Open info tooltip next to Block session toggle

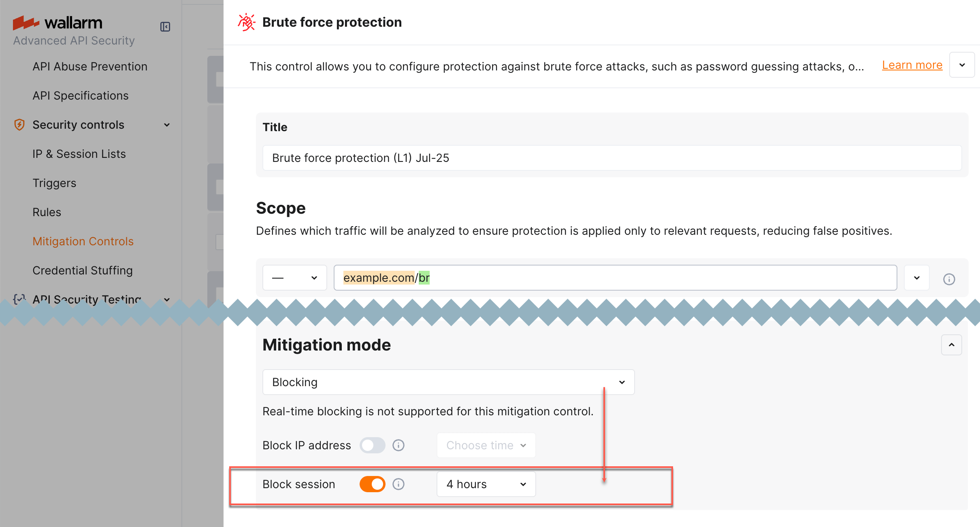click(x=398, y=484)
